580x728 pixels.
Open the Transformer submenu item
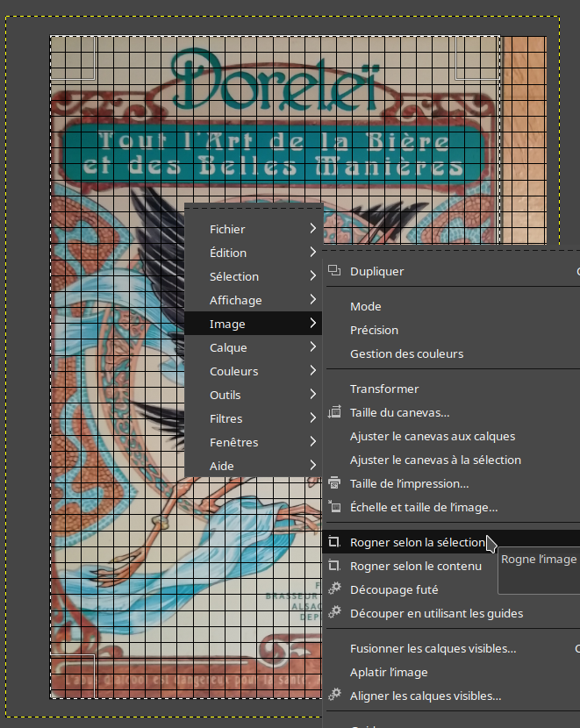coord(384,389)
